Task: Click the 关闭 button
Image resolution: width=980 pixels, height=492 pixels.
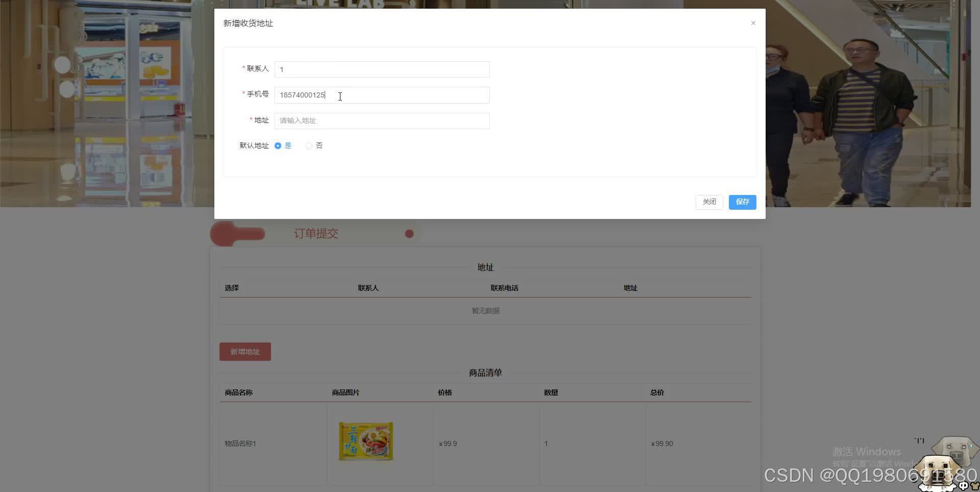Action: 709,202
